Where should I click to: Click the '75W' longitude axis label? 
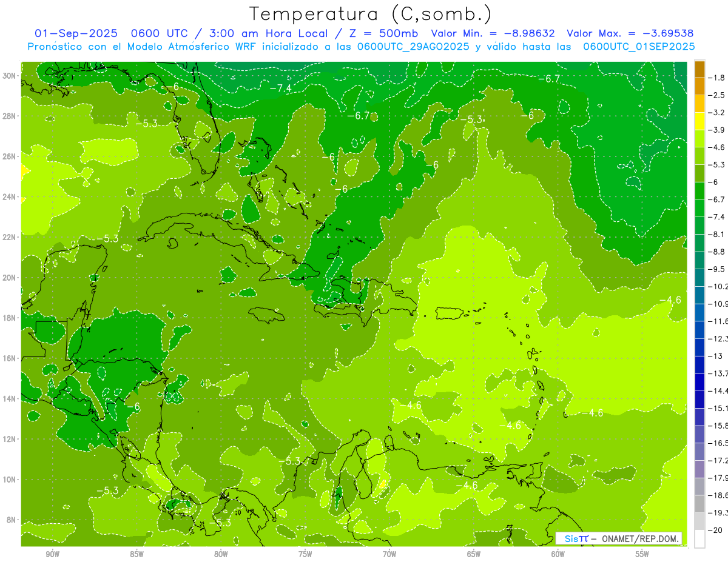click(305, 554)
